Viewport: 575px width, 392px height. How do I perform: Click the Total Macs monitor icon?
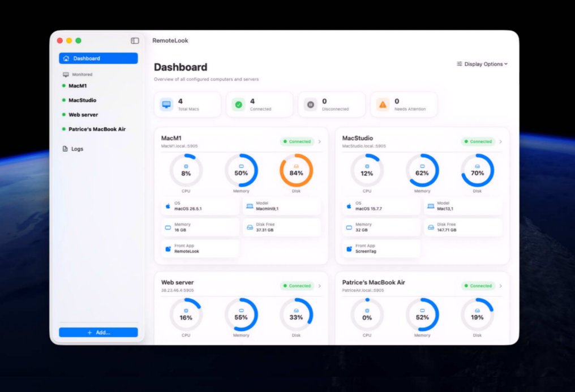coord(166,105)
